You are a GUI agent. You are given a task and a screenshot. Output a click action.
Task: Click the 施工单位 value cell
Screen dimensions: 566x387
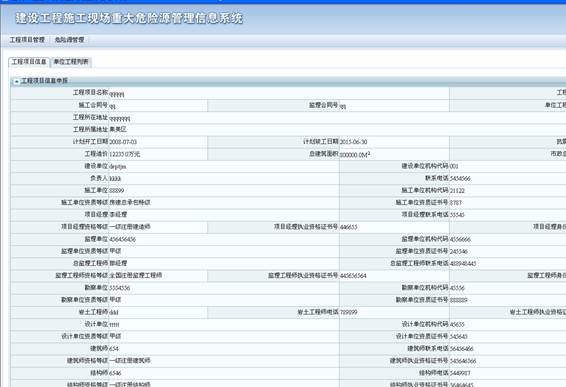(117, 191)
